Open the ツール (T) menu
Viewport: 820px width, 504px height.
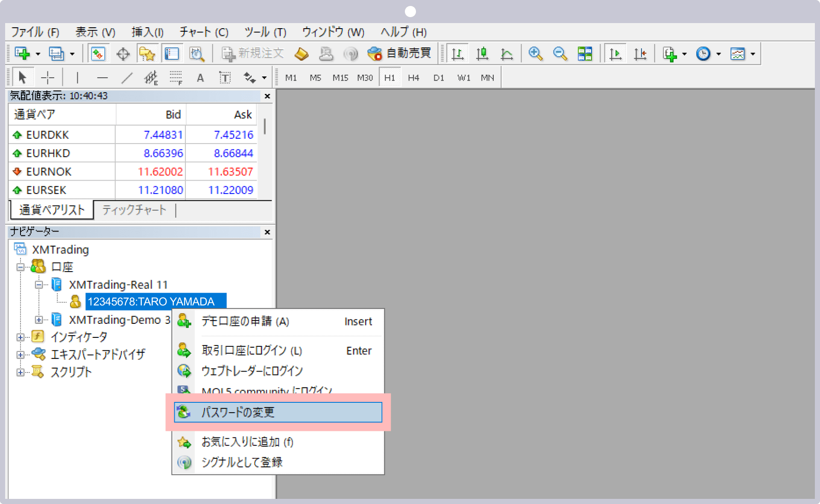tap(265, 32)
